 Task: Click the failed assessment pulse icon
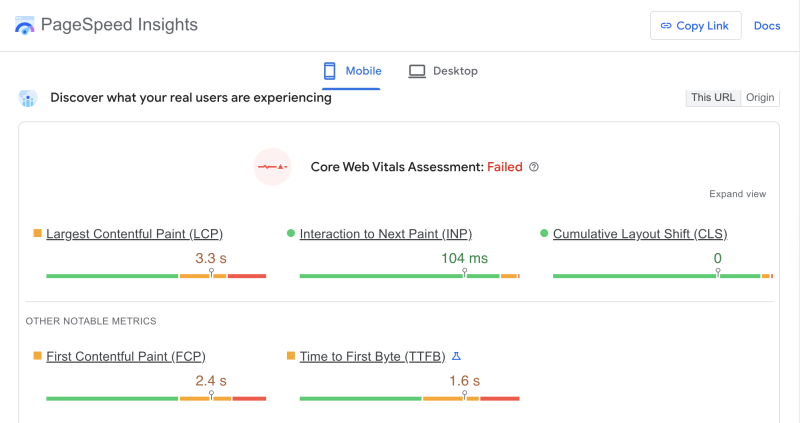point(272,166)
